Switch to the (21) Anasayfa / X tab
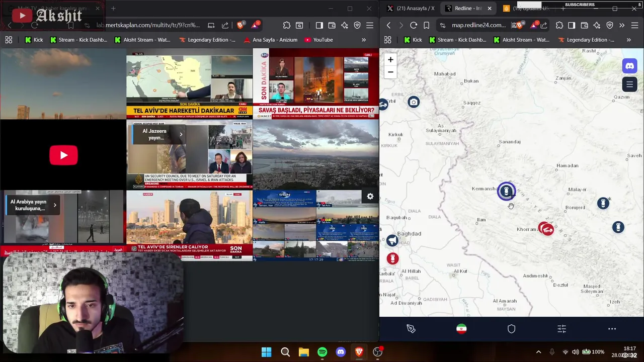 410,9
